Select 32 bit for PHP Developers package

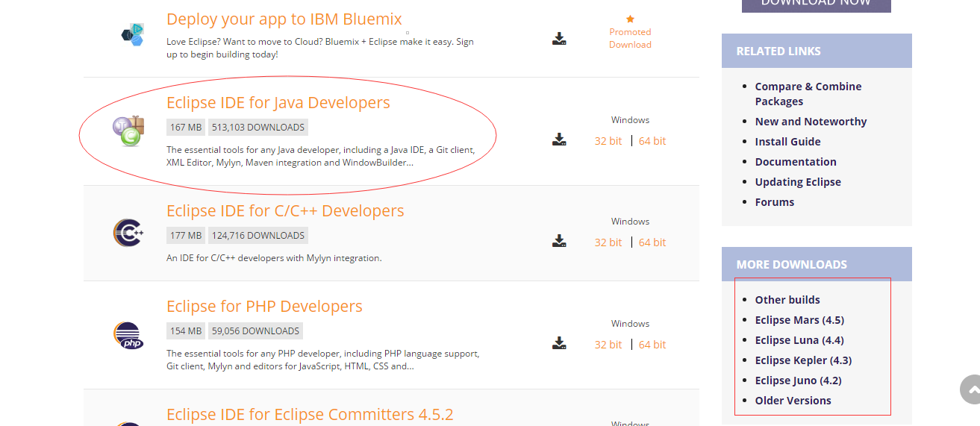coord(608,345)
